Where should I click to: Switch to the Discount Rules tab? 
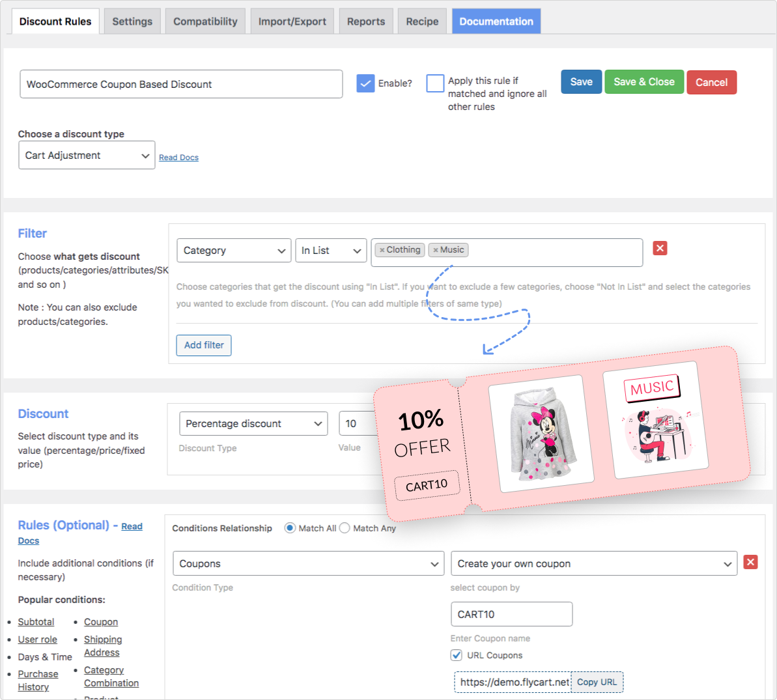(55, 21)
